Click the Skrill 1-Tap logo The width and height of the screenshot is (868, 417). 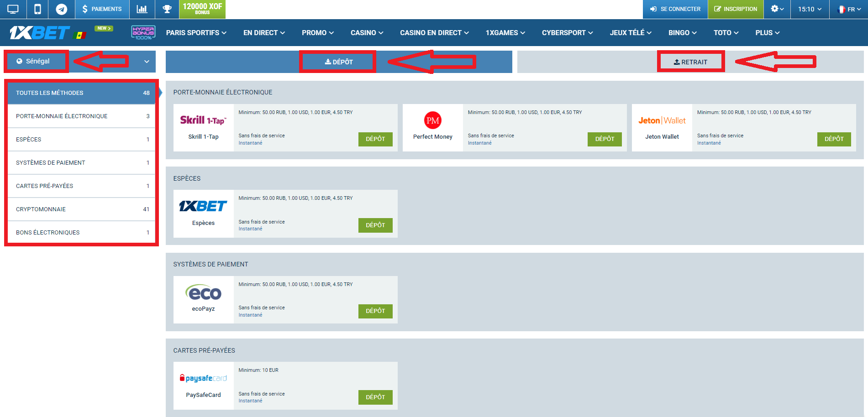pyautogui.click(x=203, y=120)
